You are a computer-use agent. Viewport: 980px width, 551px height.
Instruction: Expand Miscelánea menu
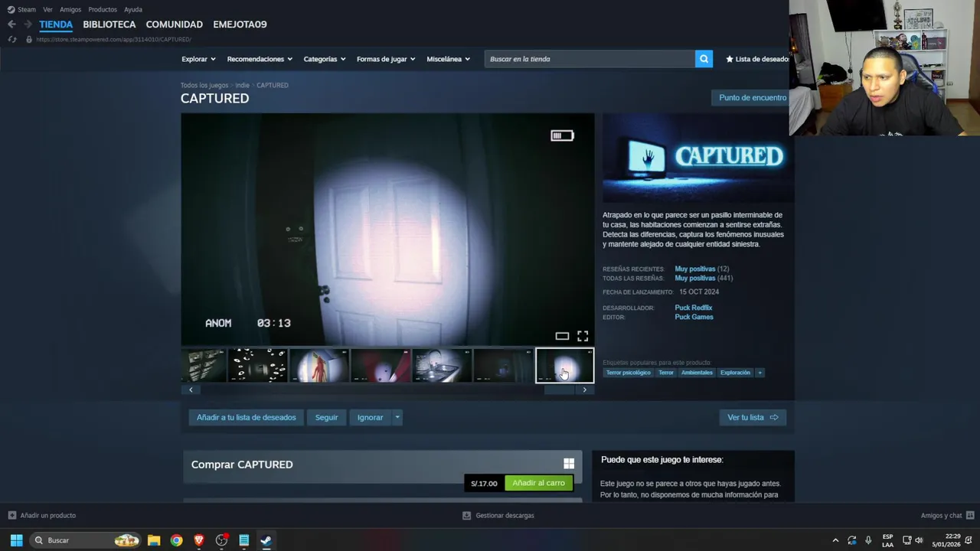pos(448,59)
